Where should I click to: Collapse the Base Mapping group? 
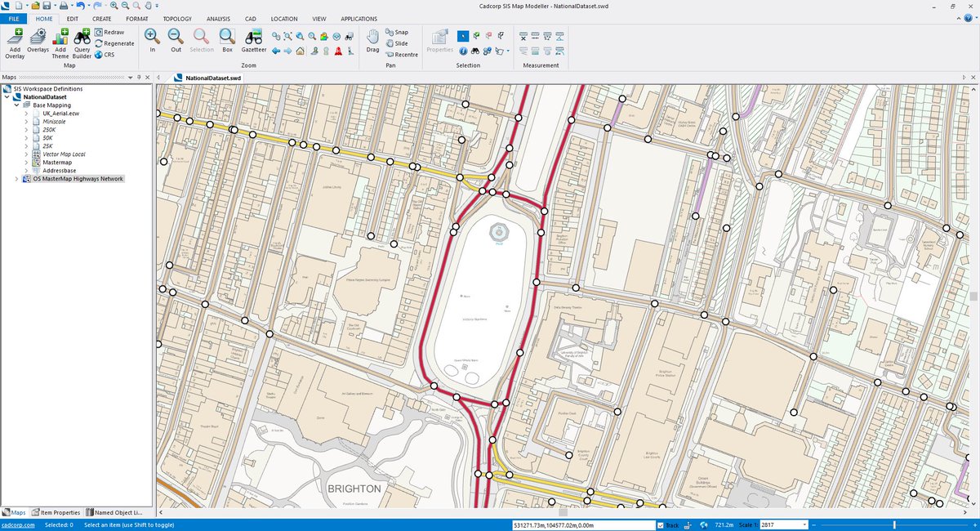click(x=16, y=105)
